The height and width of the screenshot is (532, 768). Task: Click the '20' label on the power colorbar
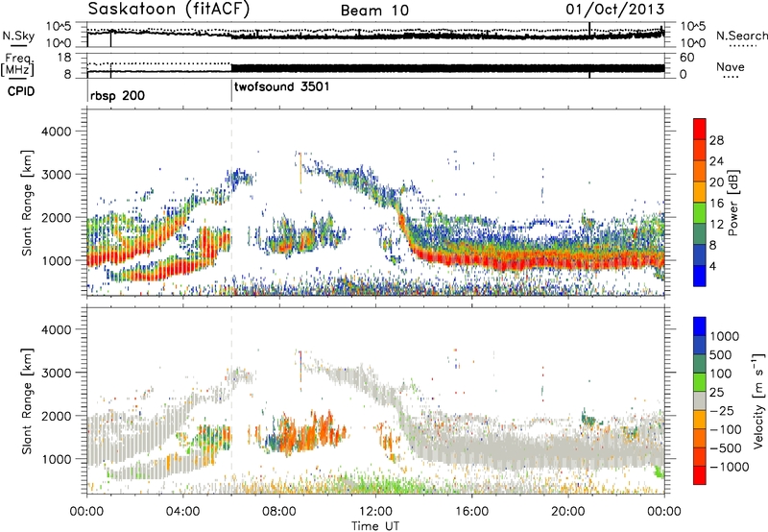point(716,182)
